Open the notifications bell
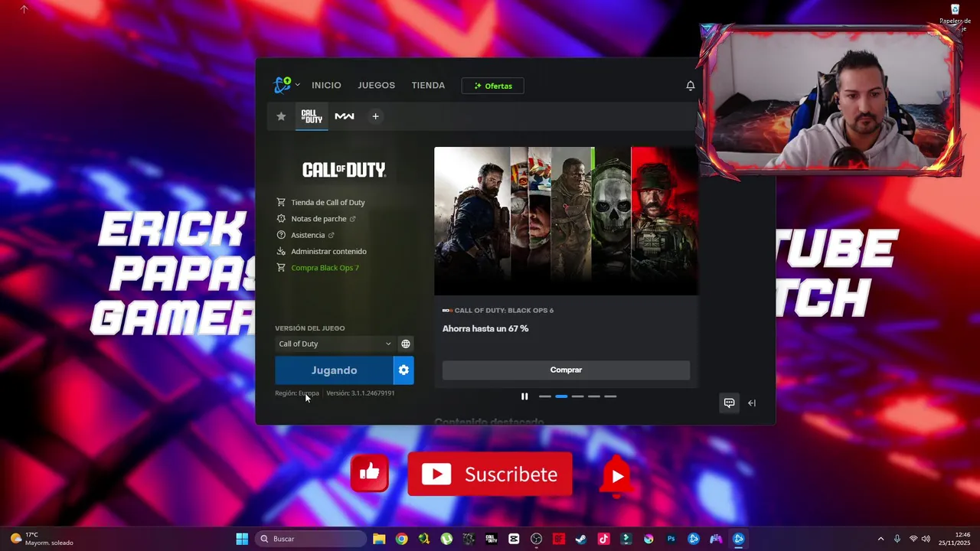The height and width of the screenshot is (551, 980). pos(690,86)
